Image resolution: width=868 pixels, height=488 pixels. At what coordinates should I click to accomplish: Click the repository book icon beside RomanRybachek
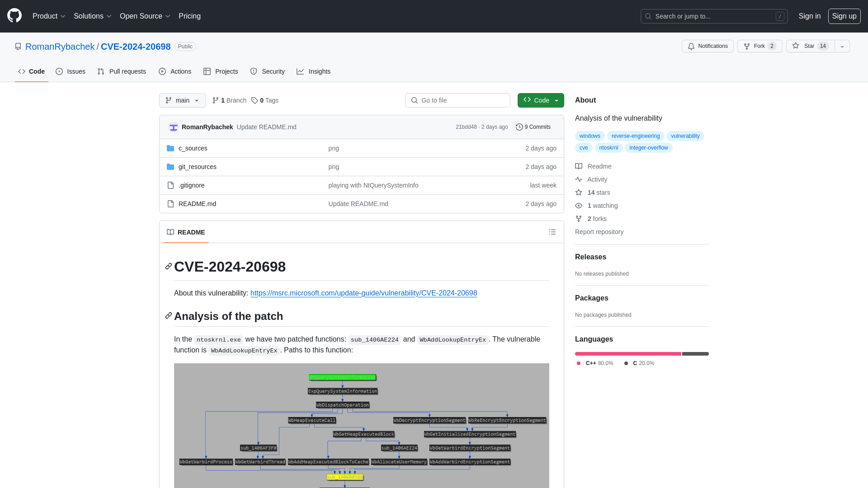(18, 47)
